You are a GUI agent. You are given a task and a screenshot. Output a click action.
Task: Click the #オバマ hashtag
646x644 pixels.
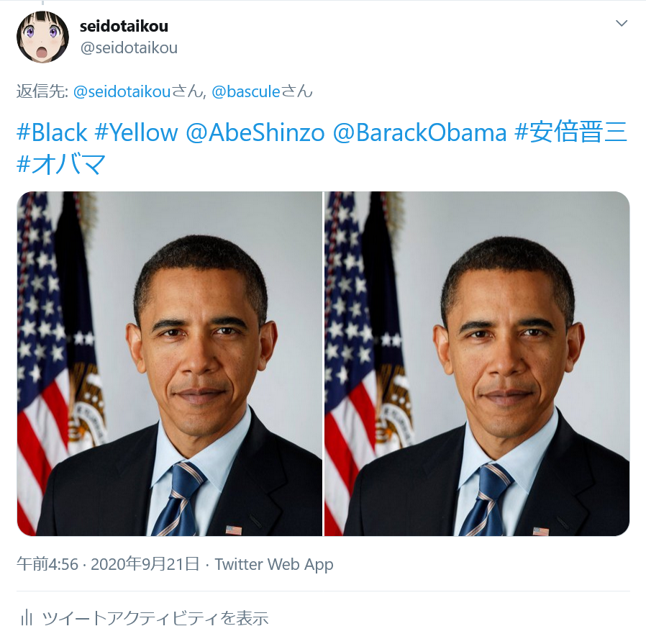click(61, 164)
